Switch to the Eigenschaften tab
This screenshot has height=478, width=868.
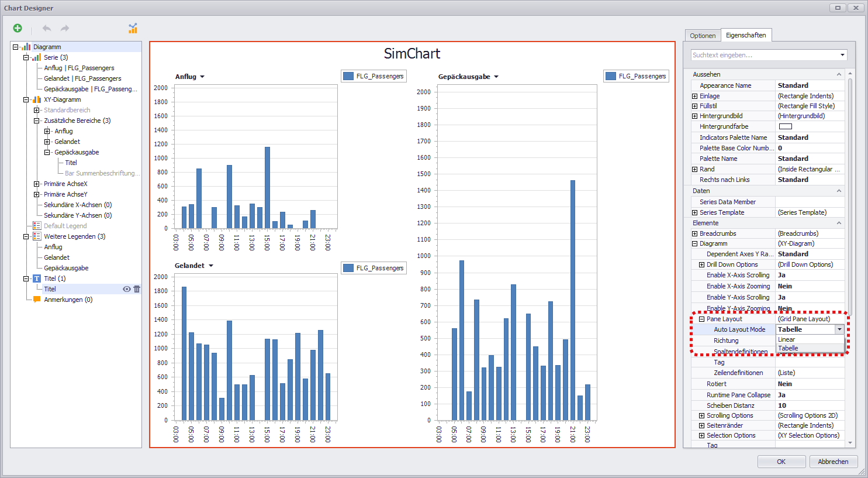tap(746, 35)
